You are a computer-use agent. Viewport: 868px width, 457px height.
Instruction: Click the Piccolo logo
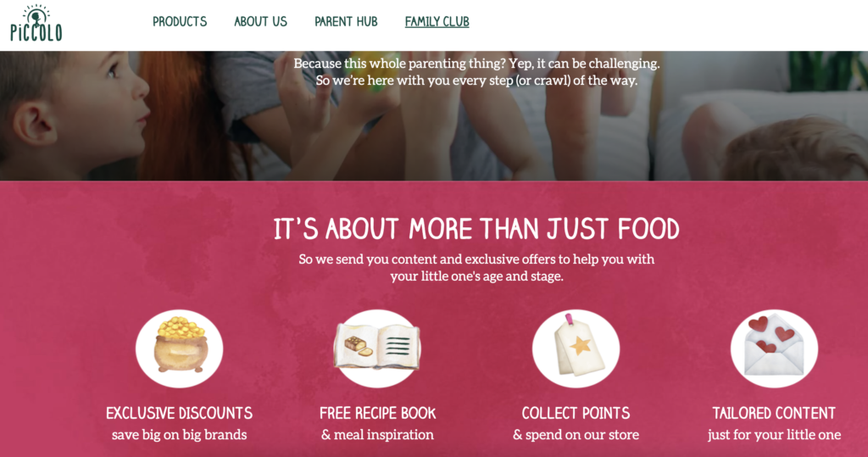[36, 23]
